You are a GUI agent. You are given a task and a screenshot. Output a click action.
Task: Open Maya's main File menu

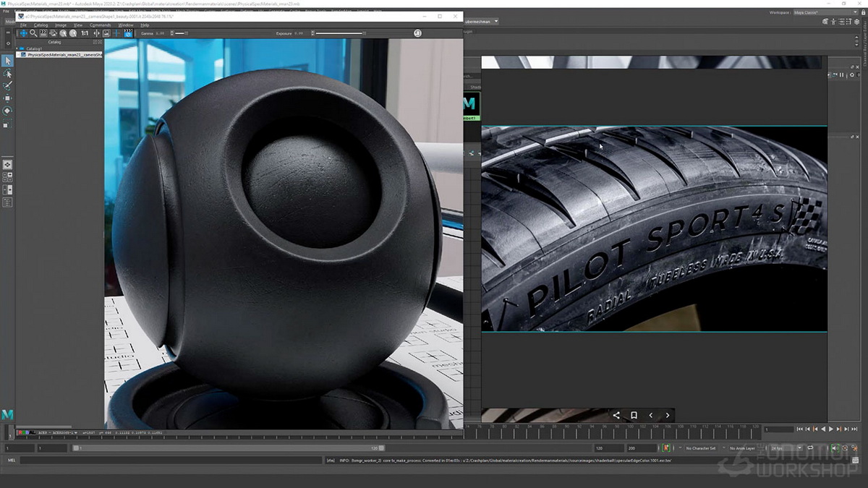(8, 12)
